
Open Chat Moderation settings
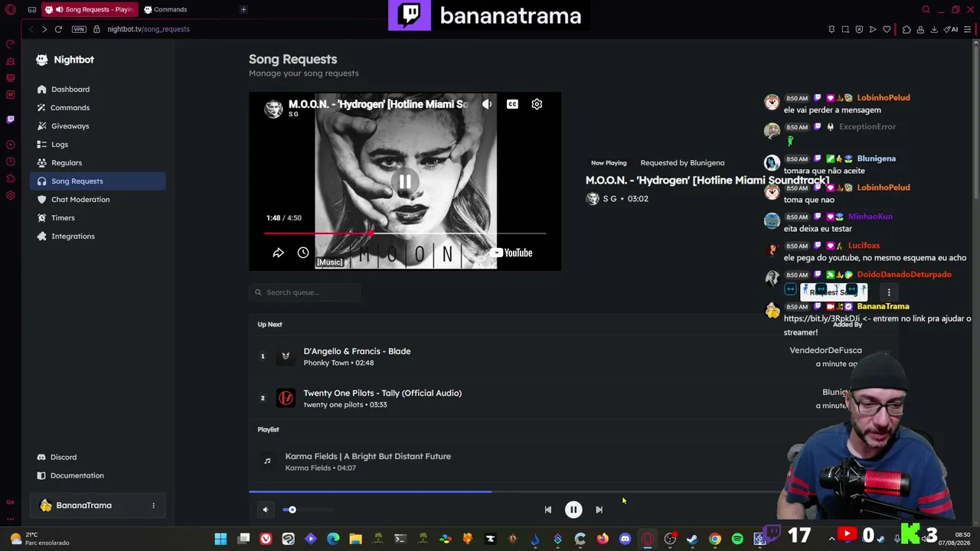pyautogui.click(x=97, y=200)
